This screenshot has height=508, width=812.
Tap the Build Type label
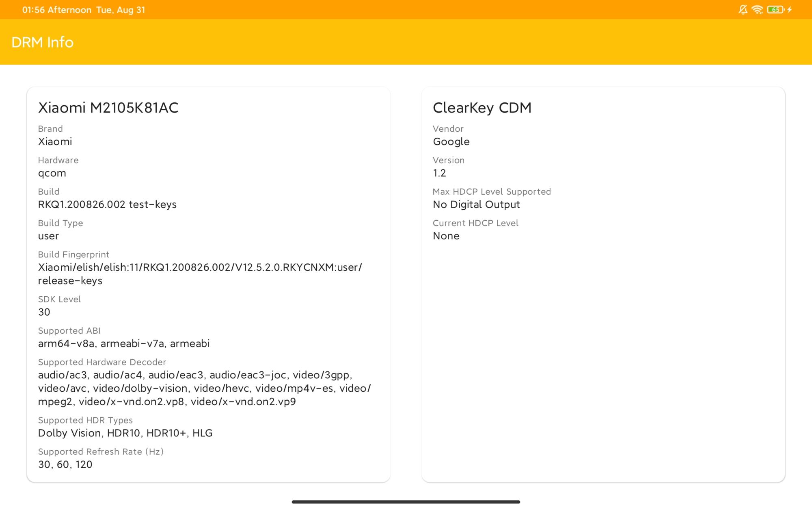coord(60,223)
